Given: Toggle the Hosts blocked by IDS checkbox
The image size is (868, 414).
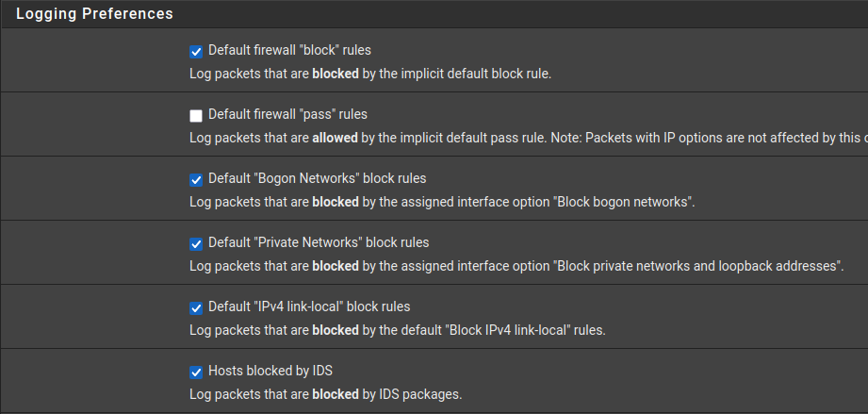Looking at the screenshot, I should 196,372.
